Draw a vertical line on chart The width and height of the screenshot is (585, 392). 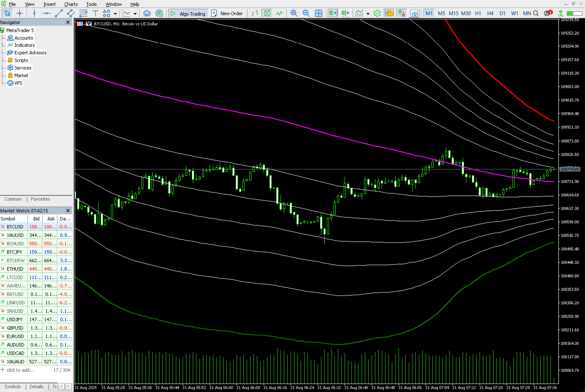[x=34, y=13]
